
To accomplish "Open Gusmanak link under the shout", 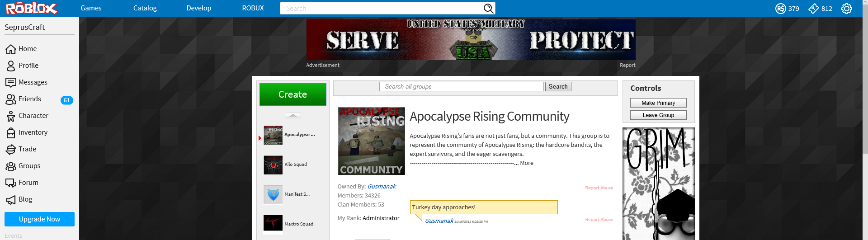I will click(439, 221).
